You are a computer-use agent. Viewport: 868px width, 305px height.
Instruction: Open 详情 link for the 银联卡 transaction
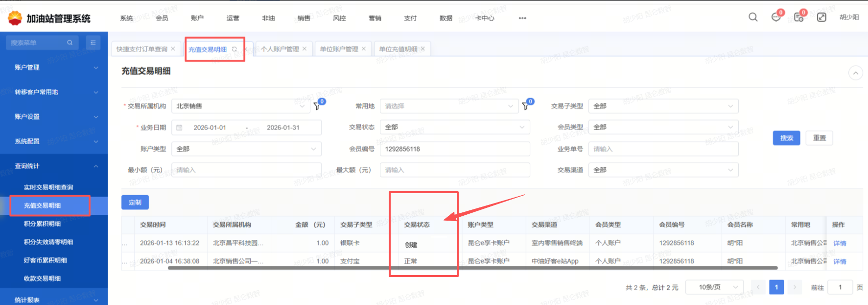click(840, 243)
